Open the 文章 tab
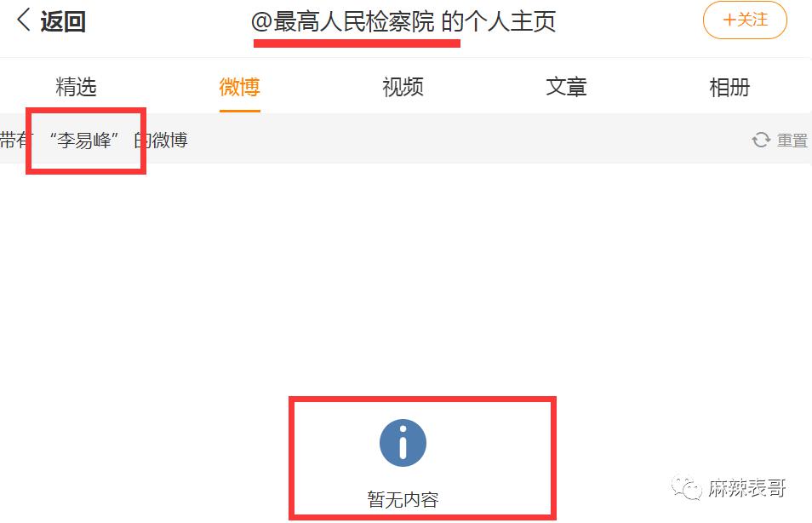Screen dimensions: 812x523 [x=566, y=87]
